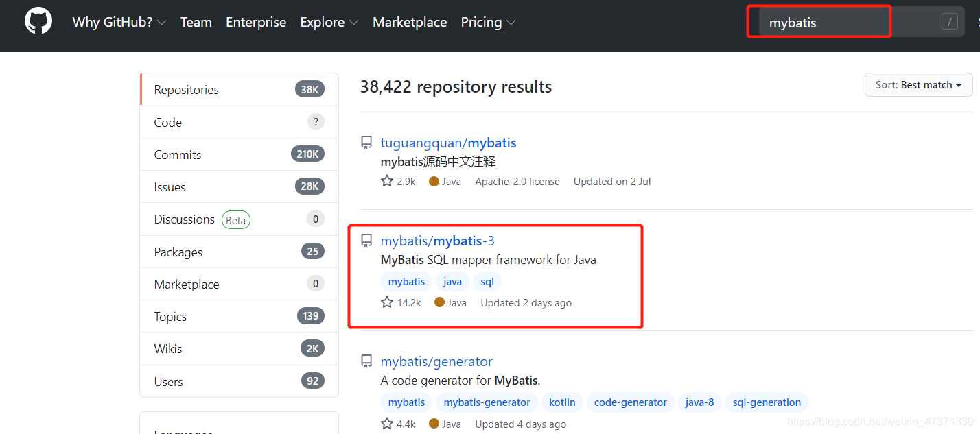Click the kotlin topic tag

point(562,402)
